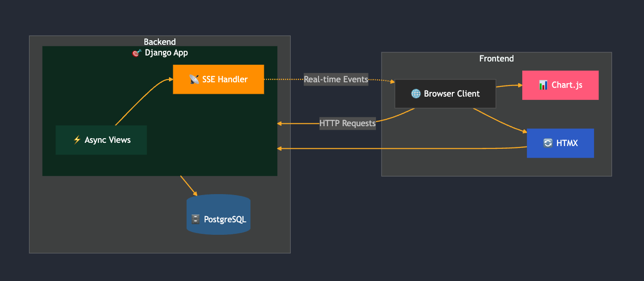
Task: Select the Async Views node
Action: coord(101,140)
